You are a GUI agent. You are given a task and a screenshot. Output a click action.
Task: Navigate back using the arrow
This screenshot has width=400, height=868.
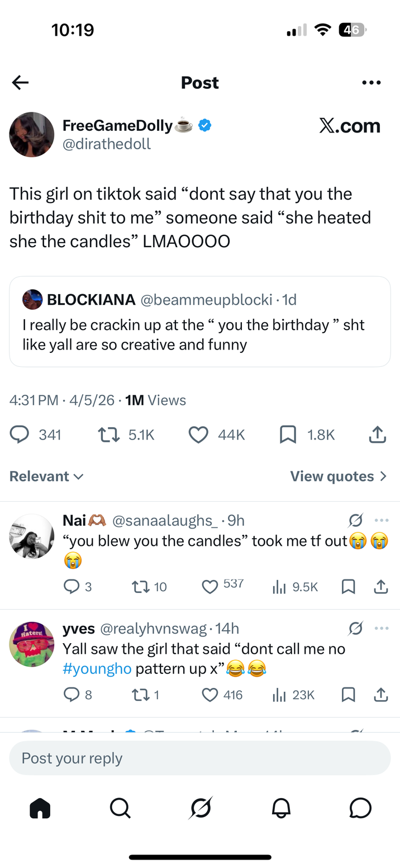(20, 82)
